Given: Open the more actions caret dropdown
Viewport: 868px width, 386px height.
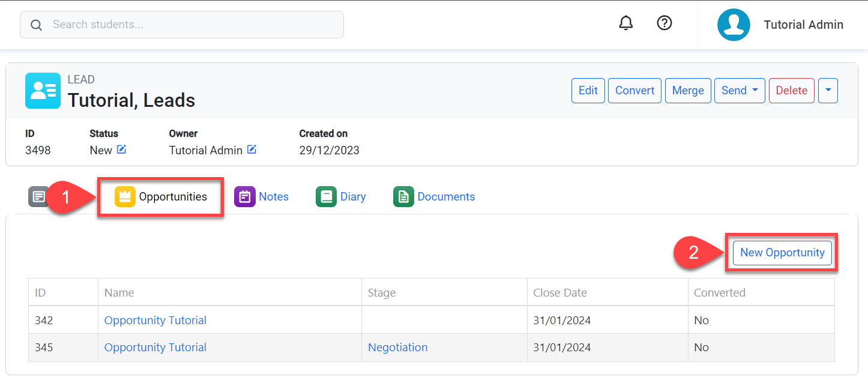Looking at the screenshot, I should click(828, 91).
